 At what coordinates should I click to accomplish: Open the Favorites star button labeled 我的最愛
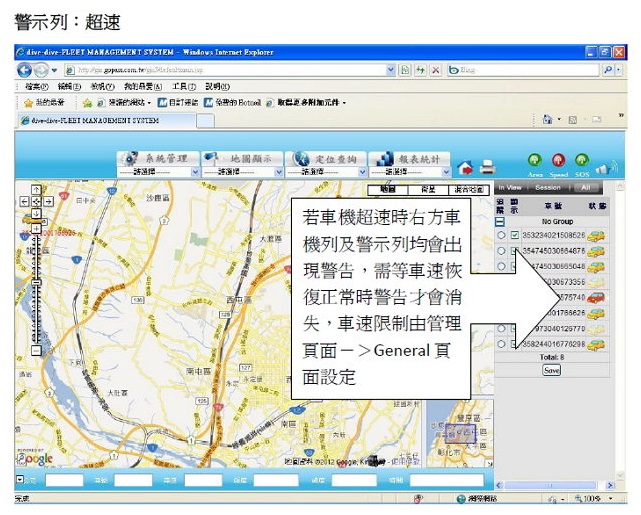pyautogui.click(x=44, y=103)
